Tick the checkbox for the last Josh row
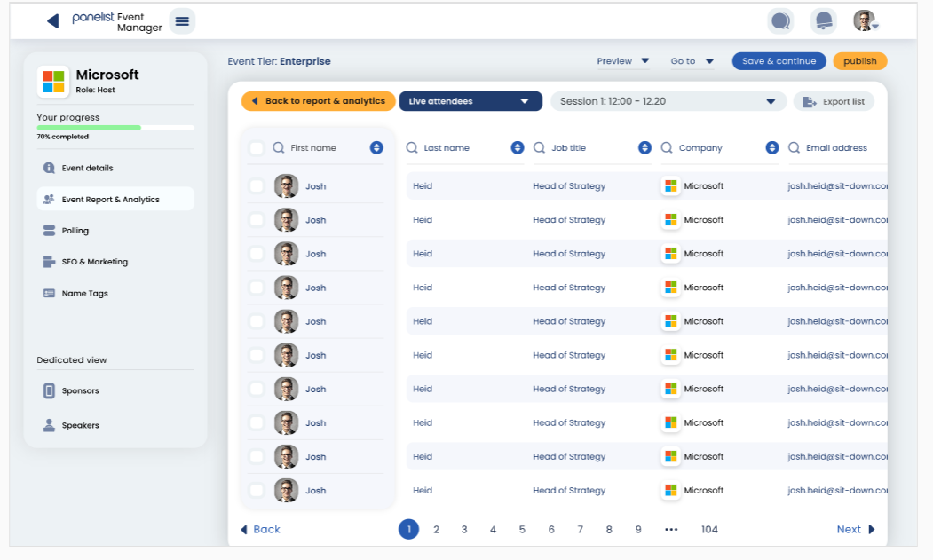 click(257, 491)
